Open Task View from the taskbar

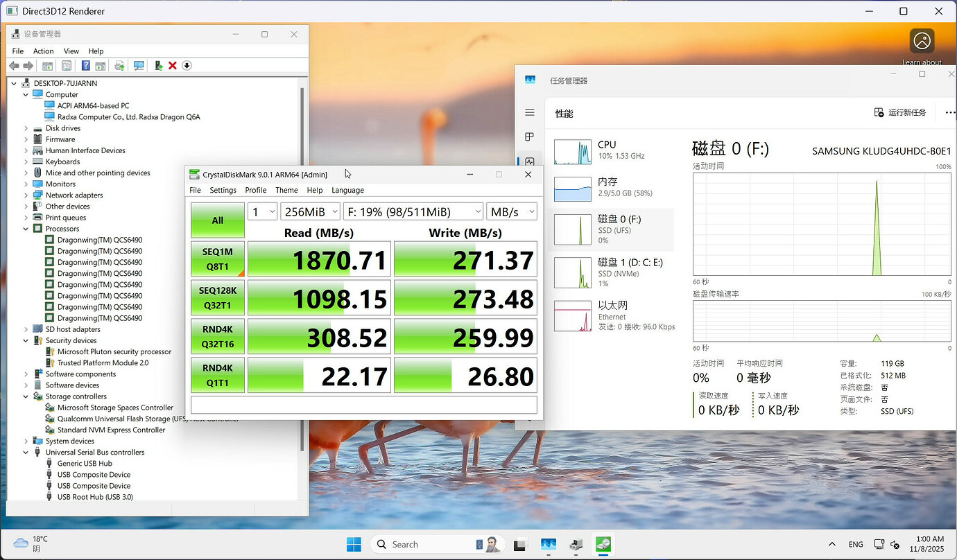point(519,545)
